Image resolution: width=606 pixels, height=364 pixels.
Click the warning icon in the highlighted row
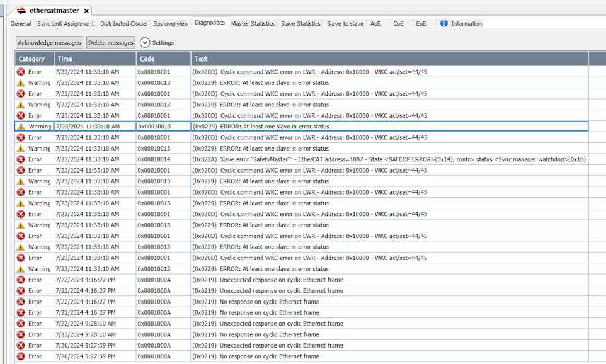tap(21, 127)
